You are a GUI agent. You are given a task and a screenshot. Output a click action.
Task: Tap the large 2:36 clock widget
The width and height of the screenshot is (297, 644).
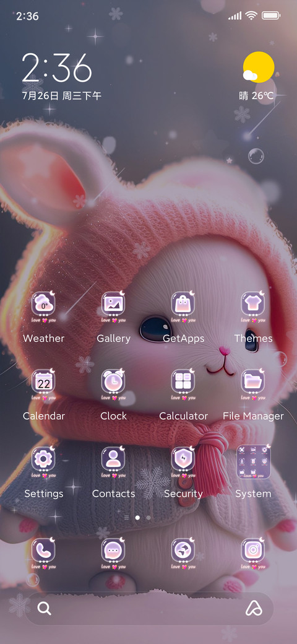tap(56, 68)
